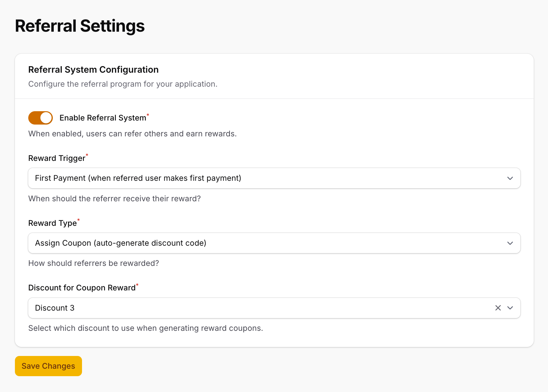The height and width of the screenshot is (392, 548).
Task: Click the Save Changes button
Action: [48, 366]
